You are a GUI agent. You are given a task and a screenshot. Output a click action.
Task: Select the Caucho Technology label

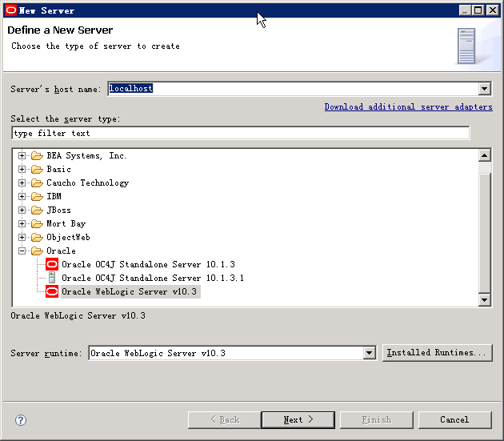click(87, 183)
